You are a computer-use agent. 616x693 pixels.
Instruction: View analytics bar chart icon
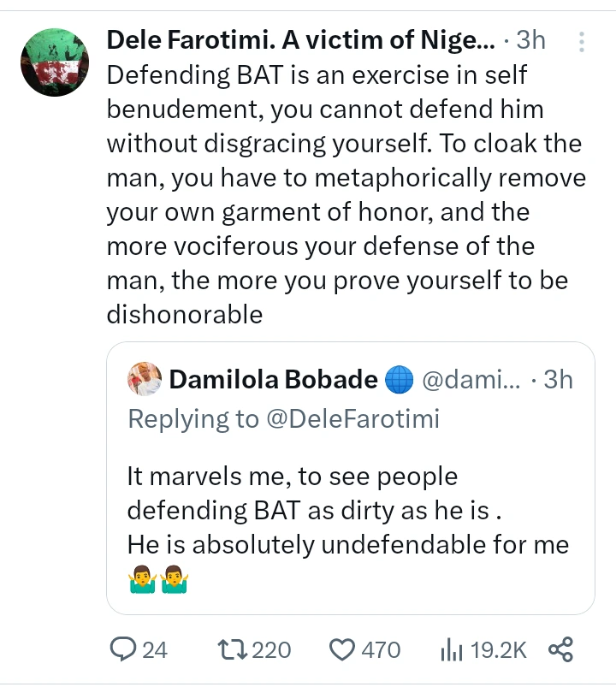pos(451,649)
